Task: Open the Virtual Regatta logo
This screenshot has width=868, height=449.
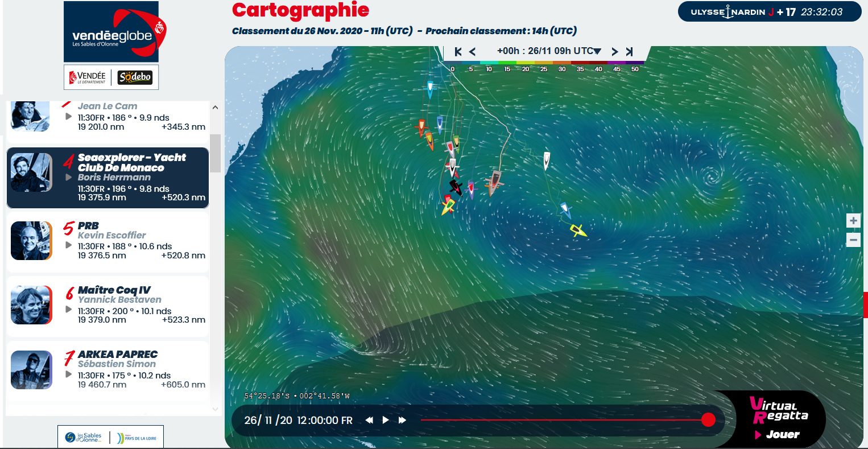Action: 779,410
